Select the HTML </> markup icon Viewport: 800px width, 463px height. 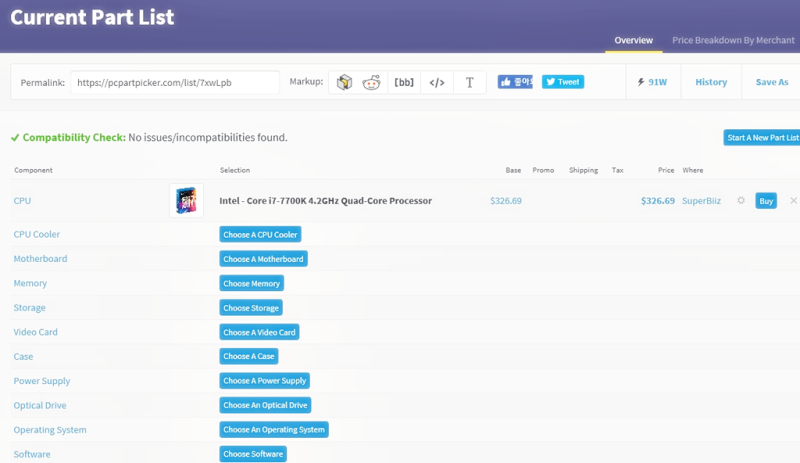[x=437, y=82]
